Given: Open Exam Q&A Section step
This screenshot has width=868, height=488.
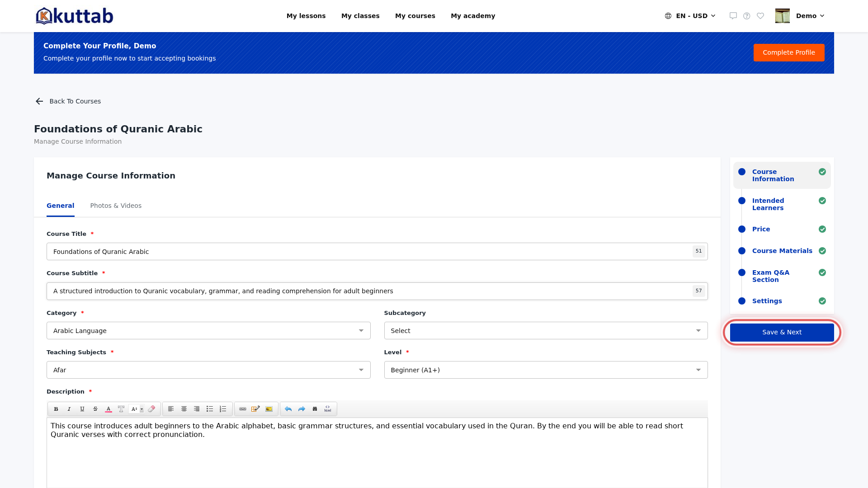Looking at the screenshot, I should pos(782,276).
